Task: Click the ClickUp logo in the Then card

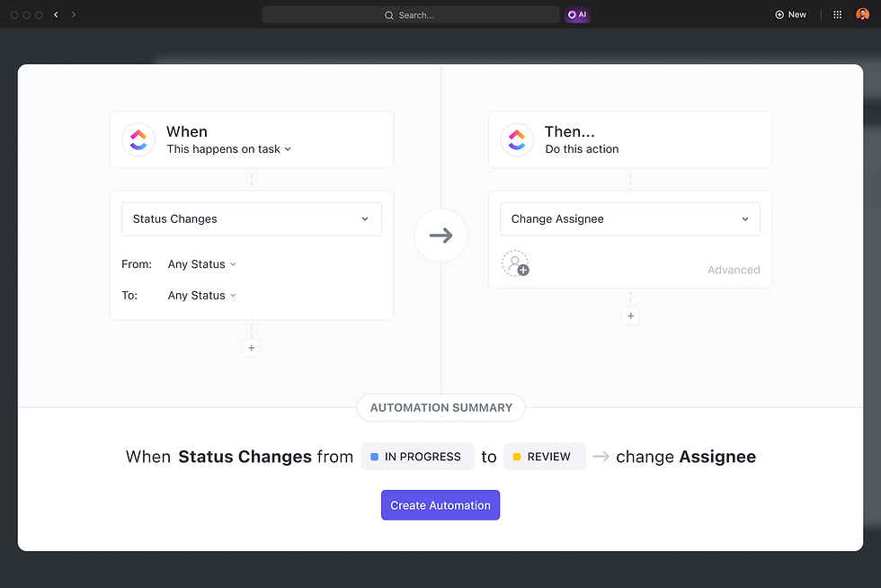Action: (517, 139)
